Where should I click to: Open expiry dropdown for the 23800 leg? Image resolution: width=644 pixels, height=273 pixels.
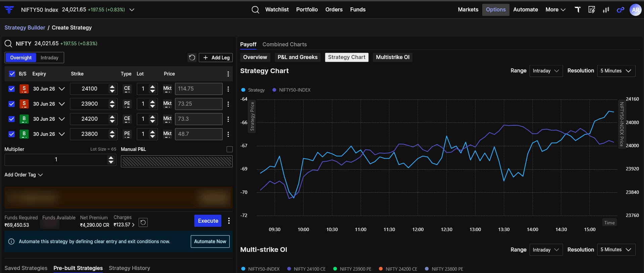click(62, 134)
